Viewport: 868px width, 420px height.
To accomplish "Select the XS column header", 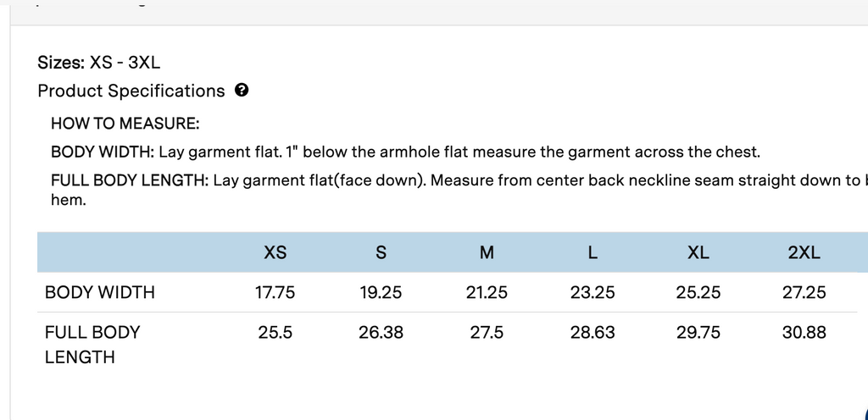I will pos(275,252).
